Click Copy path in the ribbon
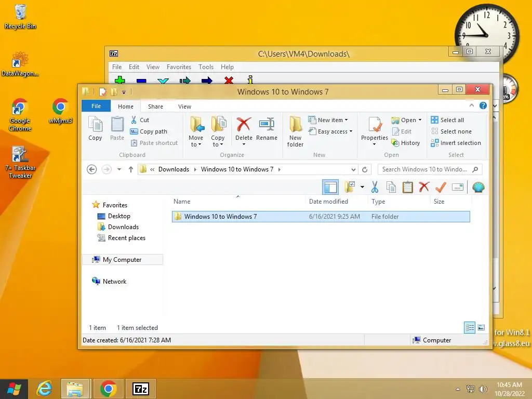 point(149,131)
